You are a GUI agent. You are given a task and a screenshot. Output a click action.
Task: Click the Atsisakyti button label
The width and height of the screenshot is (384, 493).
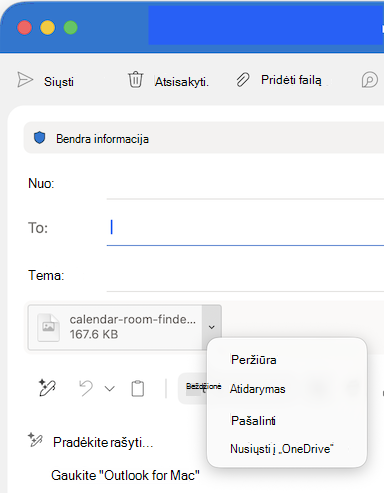point(182,82)
